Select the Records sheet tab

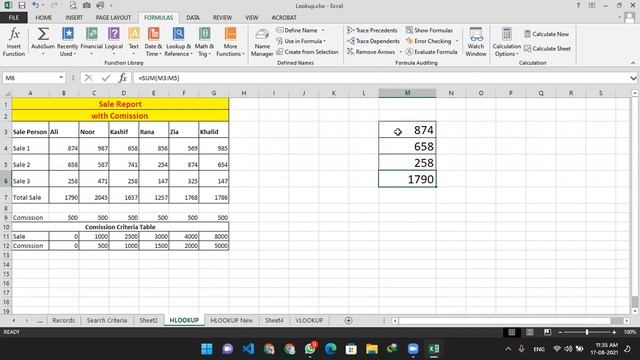[64, 320]
